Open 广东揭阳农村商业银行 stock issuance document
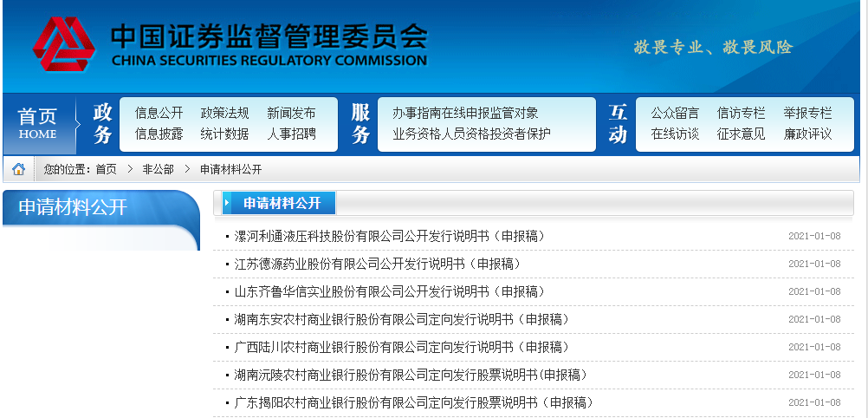This screenshot has width=868, height=418. (413, 402)
